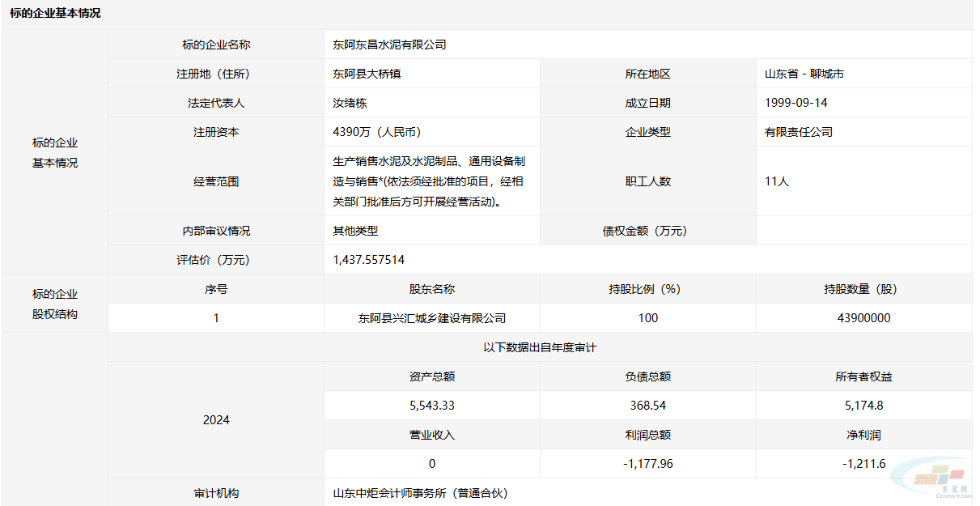Click the 所在地区 label
This screenshot has height=506, width=980.
tap(647, 74)
